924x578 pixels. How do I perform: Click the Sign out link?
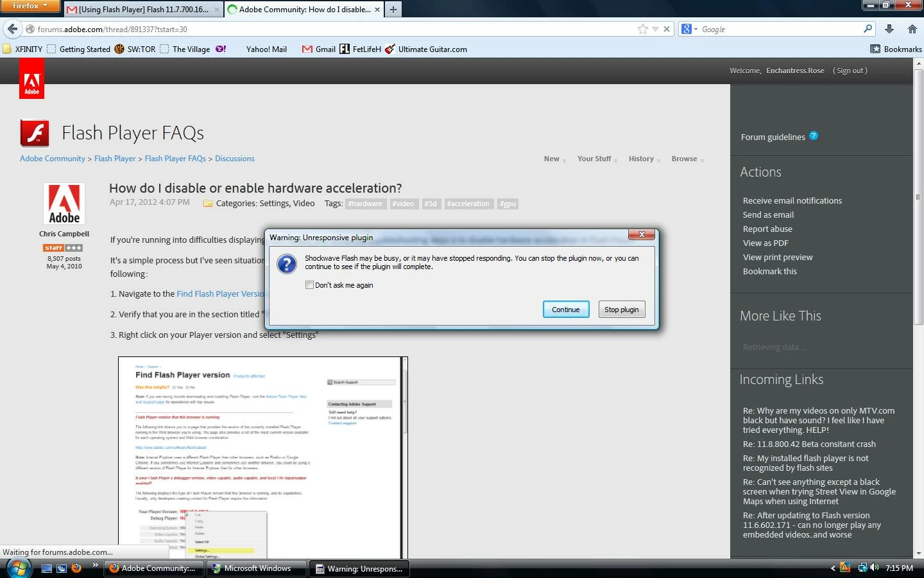850,71
